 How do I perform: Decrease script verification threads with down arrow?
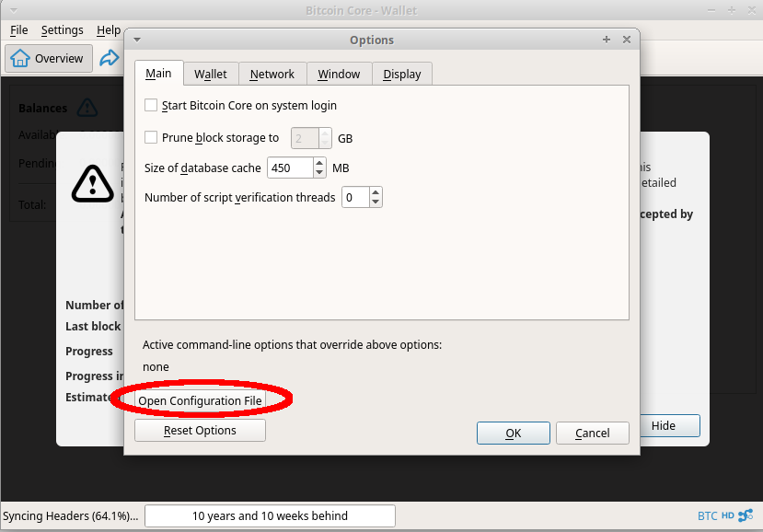pyautogui.click(x=376, y=202)
